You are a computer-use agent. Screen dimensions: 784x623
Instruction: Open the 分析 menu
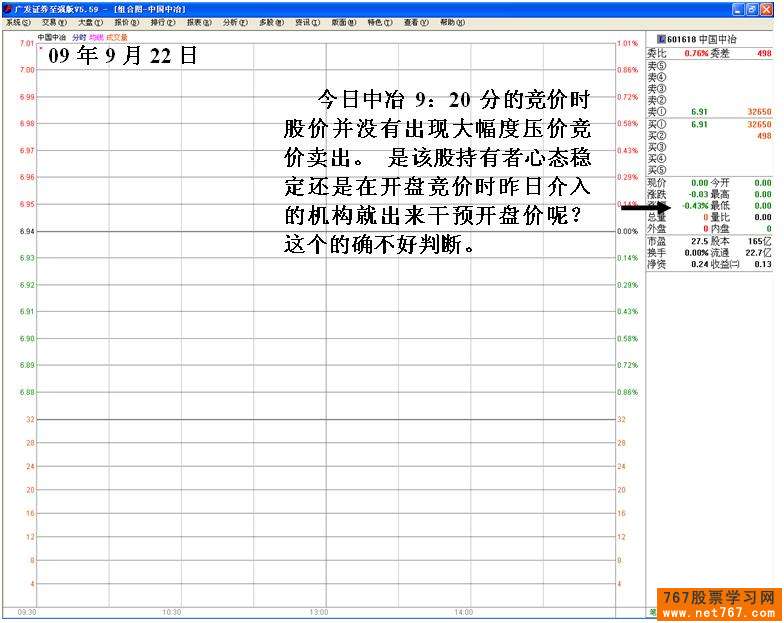(235, 22)
